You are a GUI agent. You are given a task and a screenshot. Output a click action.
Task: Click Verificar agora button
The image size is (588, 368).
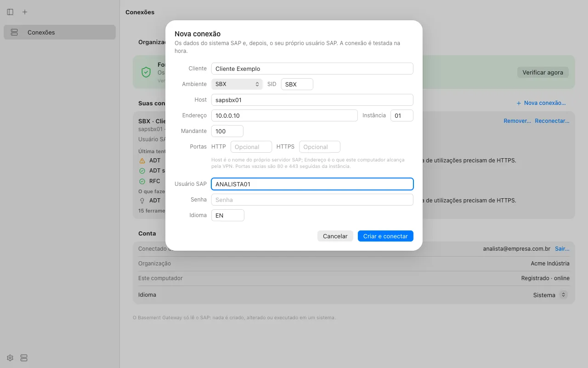543,72
